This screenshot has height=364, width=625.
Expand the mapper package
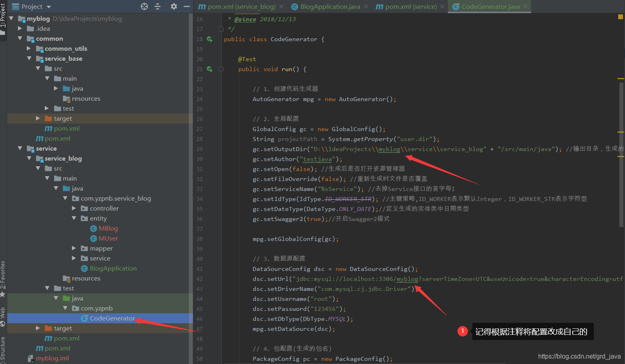pos(74,248)
